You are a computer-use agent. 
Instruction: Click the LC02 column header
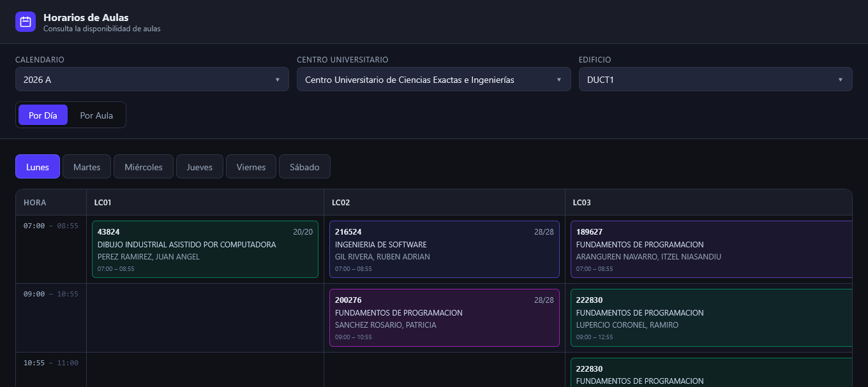pos(341,203)
